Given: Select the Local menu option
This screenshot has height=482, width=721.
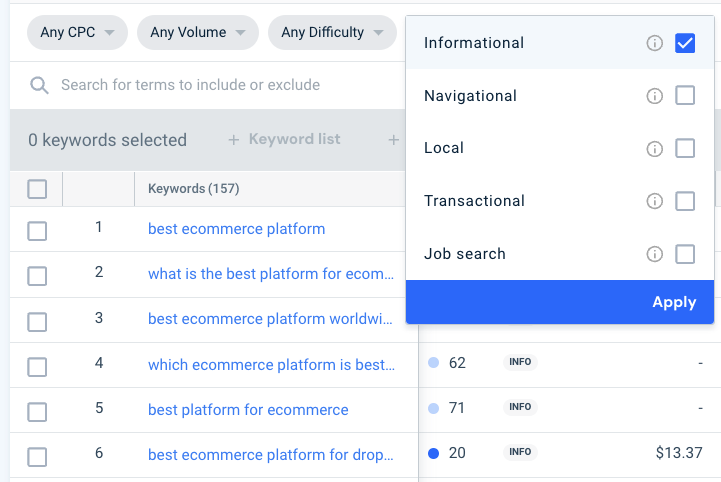Looking at the screenshot, I should pyautogui.click(x=560, y=148).
